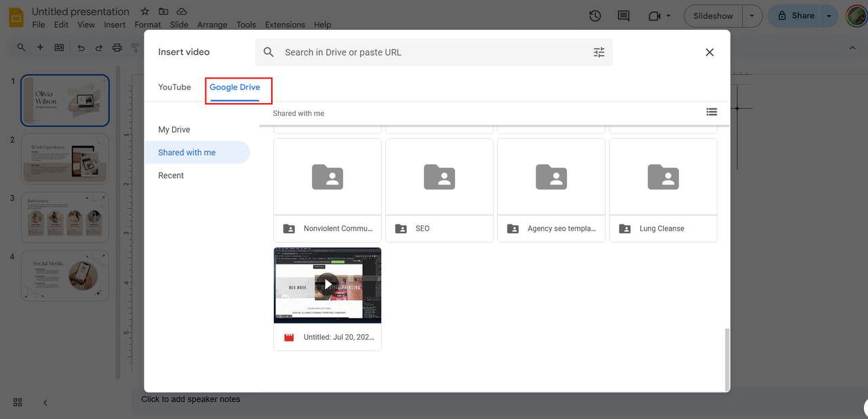This screenshot has width=868, height=419.
Task: Open the View menu
Action: [x=86, y=24]
